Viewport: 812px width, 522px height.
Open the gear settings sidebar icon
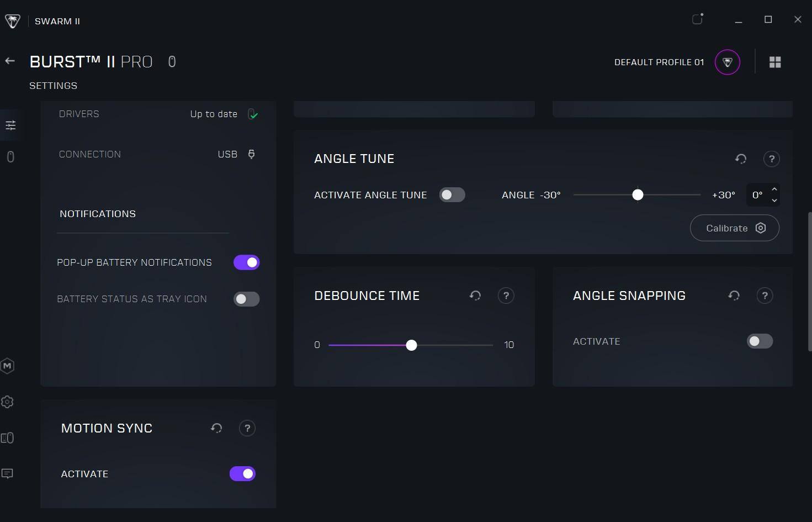7,402
